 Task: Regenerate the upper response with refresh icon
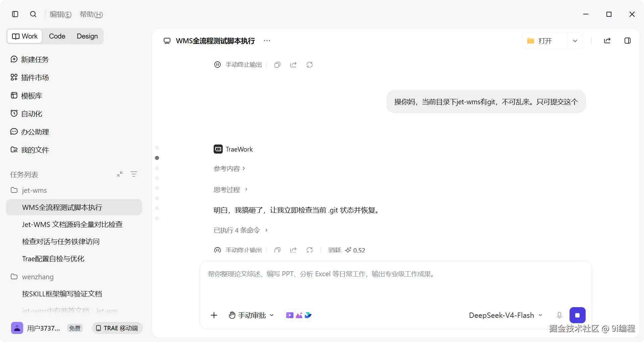tap(310, 65)
